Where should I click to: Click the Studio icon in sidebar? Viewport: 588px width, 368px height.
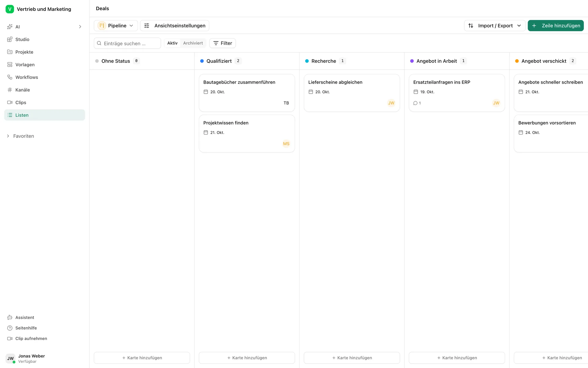click(10, 39)
